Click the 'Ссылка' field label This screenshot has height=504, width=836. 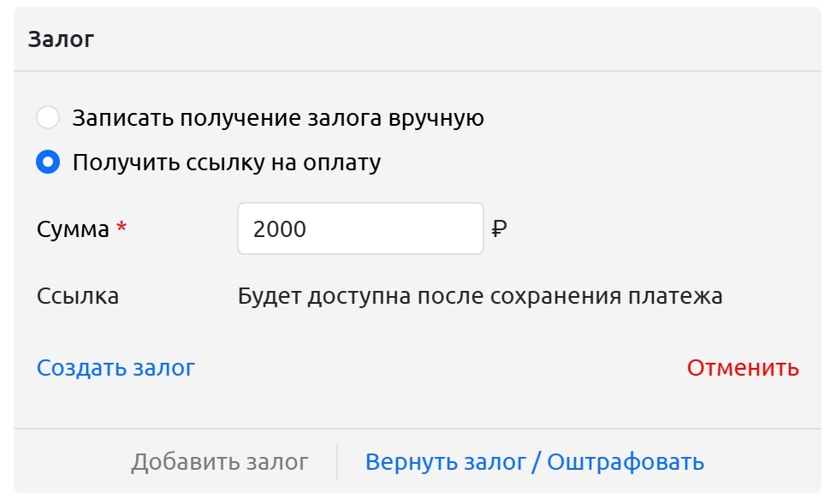[77, 297]
